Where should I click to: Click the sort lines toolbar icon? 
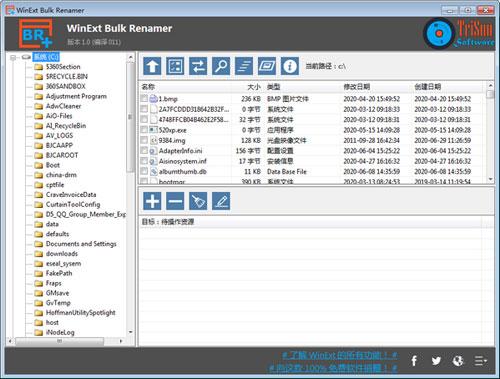[x=244, y=66]
